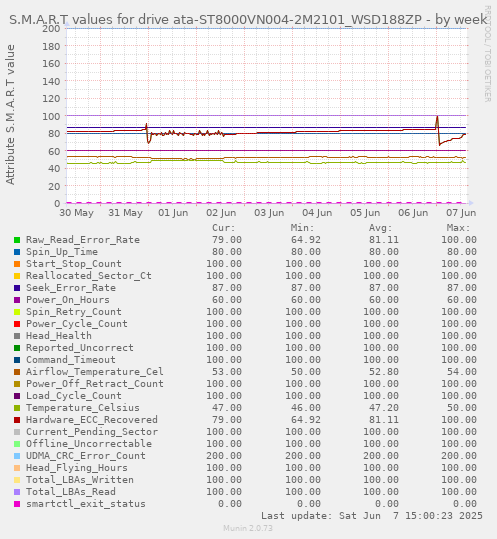
Task: Click the Cur: column header
Action: 224,228
